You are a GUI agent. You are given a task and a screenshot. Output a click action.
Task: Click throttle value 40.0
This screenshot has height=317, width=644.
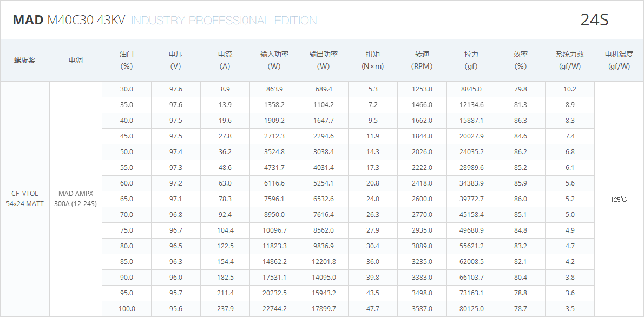point(127,120)
